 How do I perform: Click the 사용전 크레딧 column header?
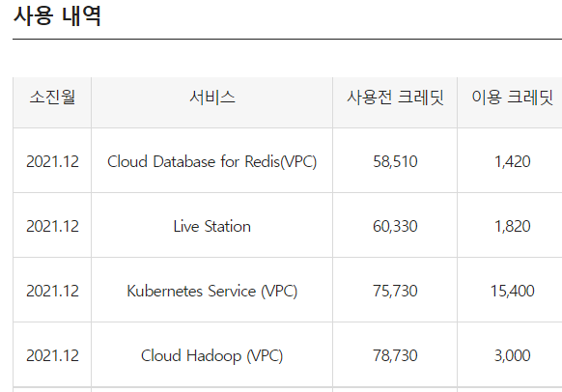pyautogui.click(x=395, y=98)
